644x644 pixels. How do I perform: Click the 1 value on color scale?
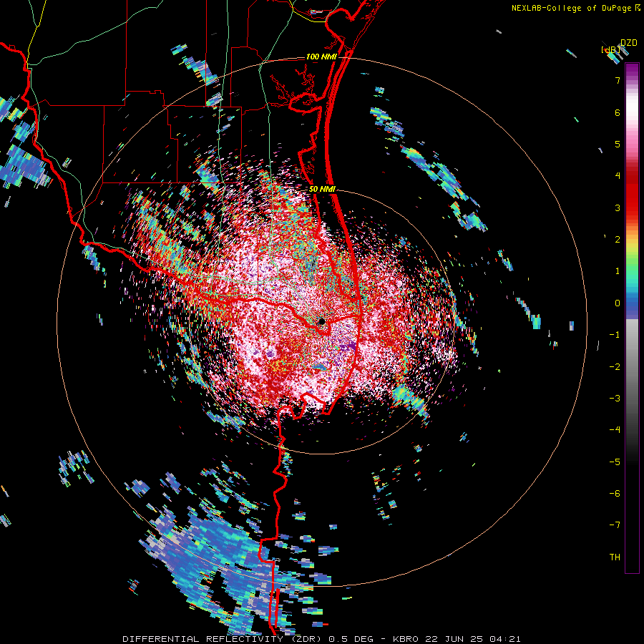618,271
